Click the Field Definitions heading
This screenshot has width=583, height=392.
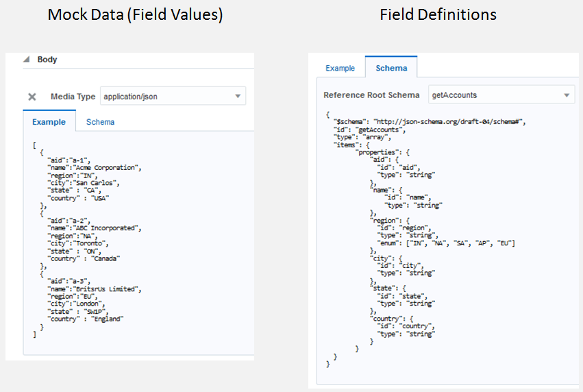click(x=438, y=14)
